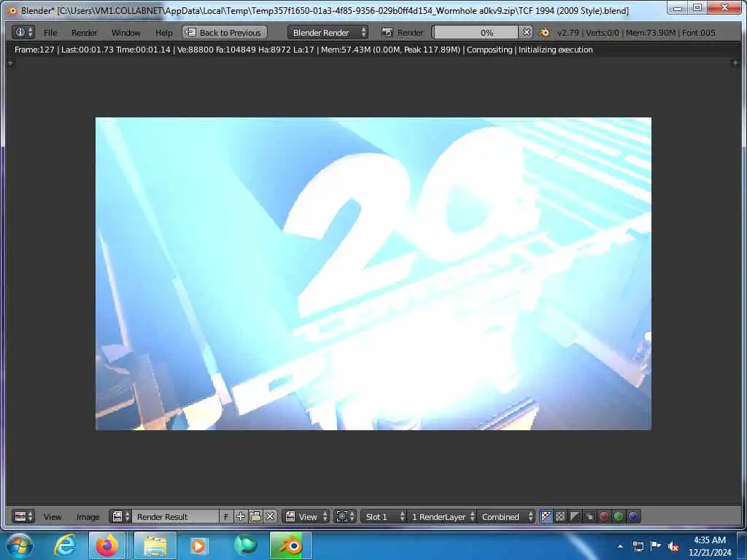Open the File menu

(x=50, y=33)
